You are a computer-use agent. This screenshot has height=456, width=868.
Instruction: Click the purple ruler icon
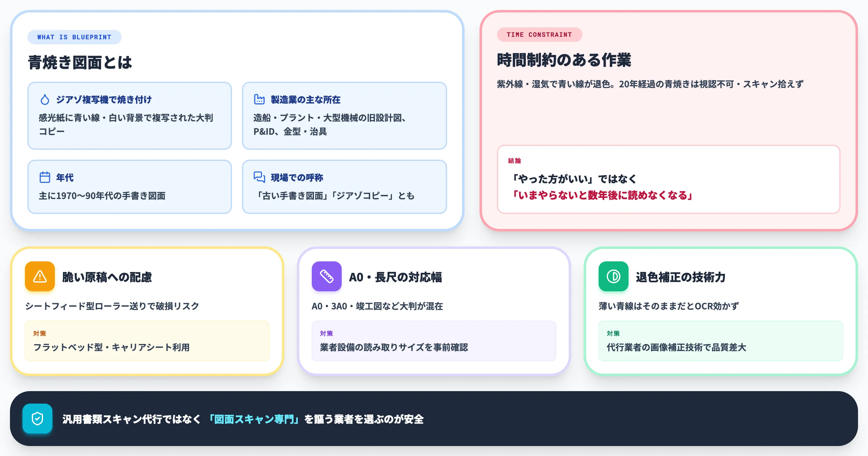coord(326,276)
